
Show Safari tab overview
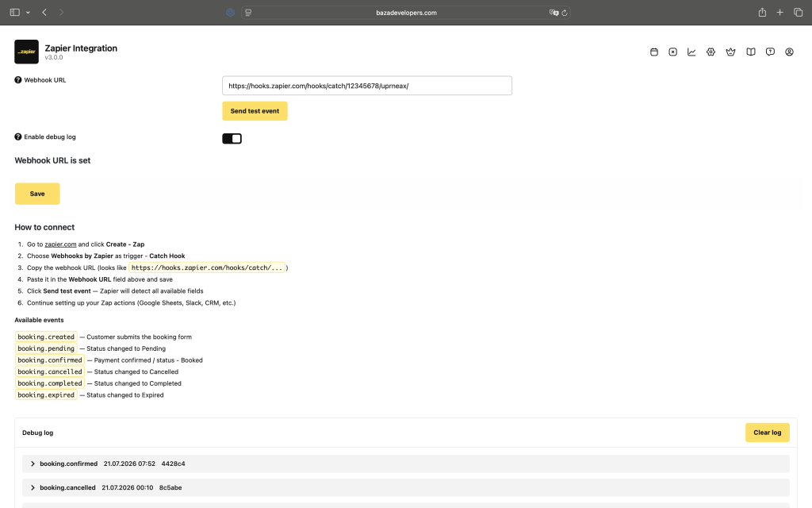[798, 13]
